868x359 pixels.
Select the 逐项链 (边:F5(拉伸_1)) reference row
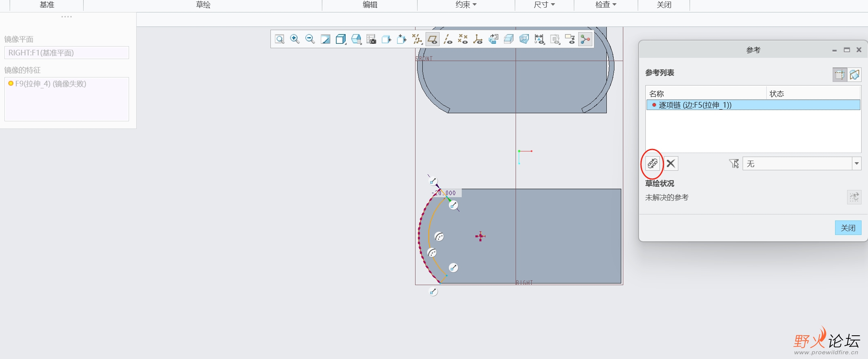coord(753,105)
